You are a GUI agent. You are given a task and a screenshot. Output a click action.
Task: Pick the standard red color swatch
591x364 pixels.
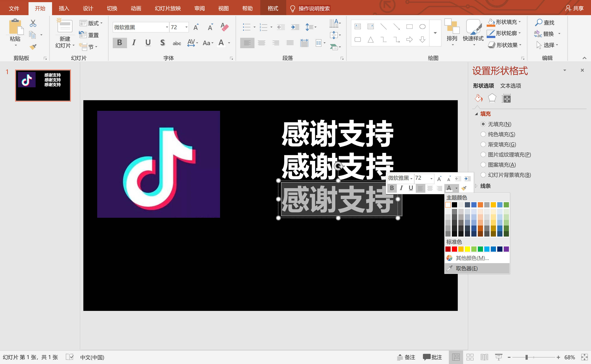(x=454, y=249)
